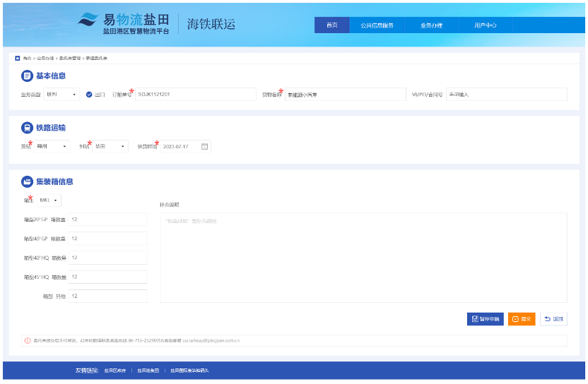Open the 发站 departure station dropdown
This screenshot has width=588, height=384.
click(52, 147)
